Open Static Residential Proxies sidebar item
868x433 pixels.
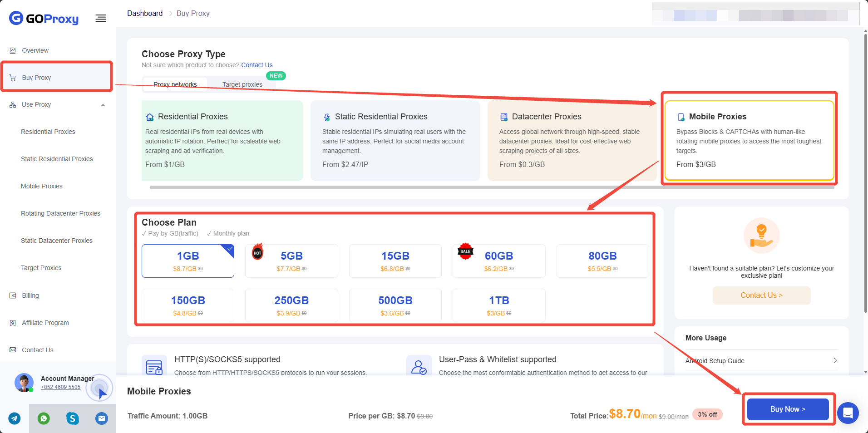point(57,159)
